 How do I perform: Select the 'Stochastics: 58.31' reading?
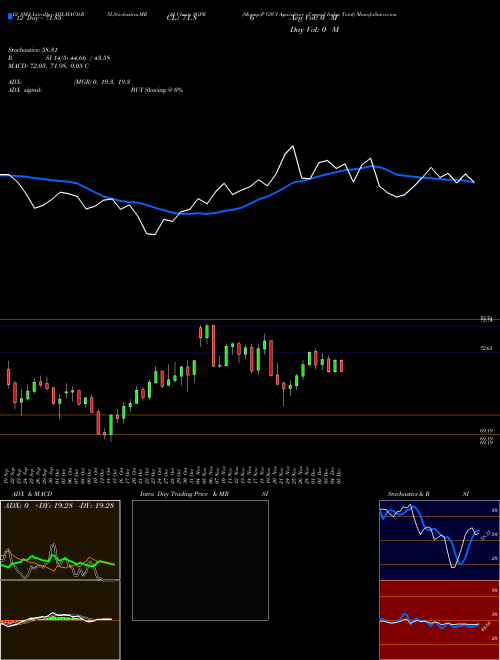coord(35,50)
